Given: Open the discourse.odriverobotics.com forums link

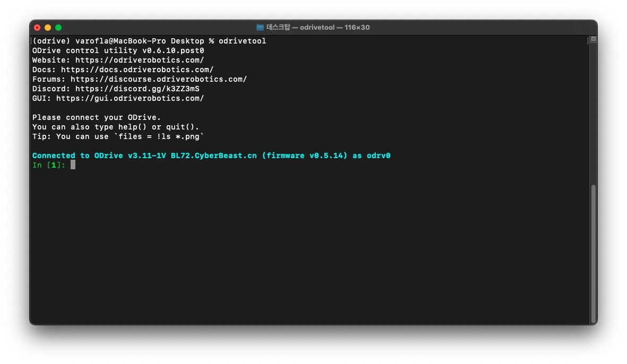Looking at the screenshot, I should (x=158, y=79).
